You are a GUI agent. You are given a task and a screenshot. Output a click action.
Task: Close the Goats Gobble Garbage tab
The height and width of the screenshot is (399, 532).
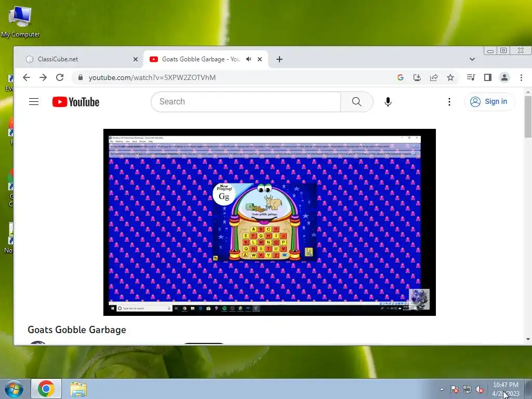[260, 59]
